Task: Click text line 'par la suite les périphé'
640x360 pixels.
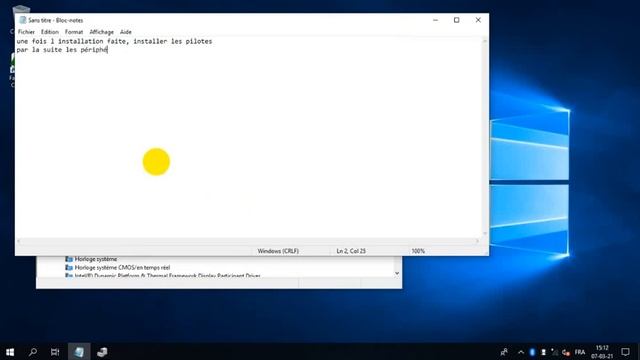Action: 62,50
